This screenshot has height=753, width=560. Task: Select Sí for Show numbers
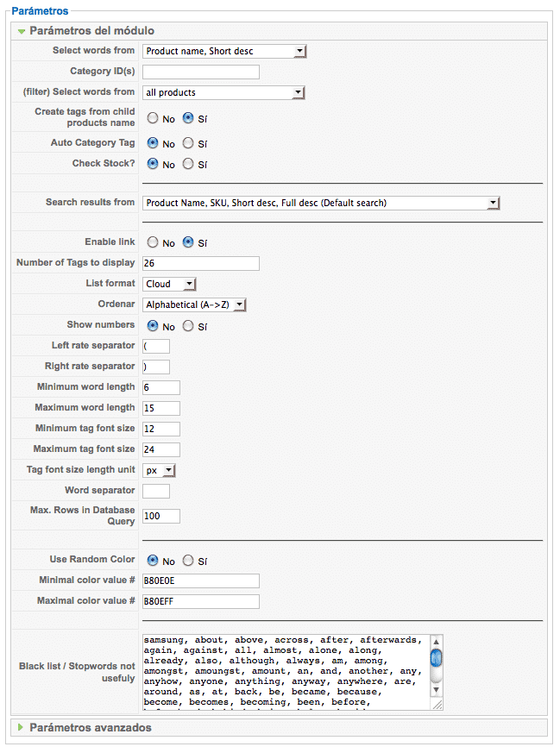pos(188,325)
